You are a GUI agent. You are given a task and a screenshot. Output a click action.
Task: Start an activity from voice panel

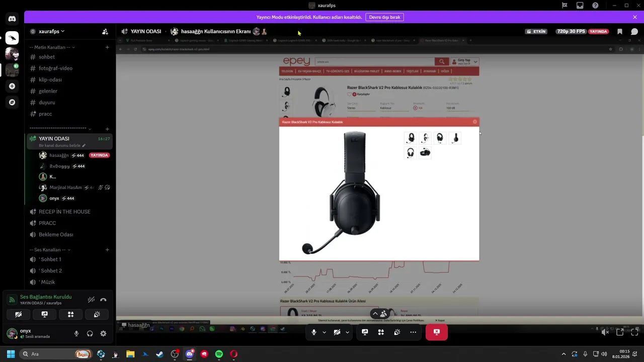coord(70,314)
